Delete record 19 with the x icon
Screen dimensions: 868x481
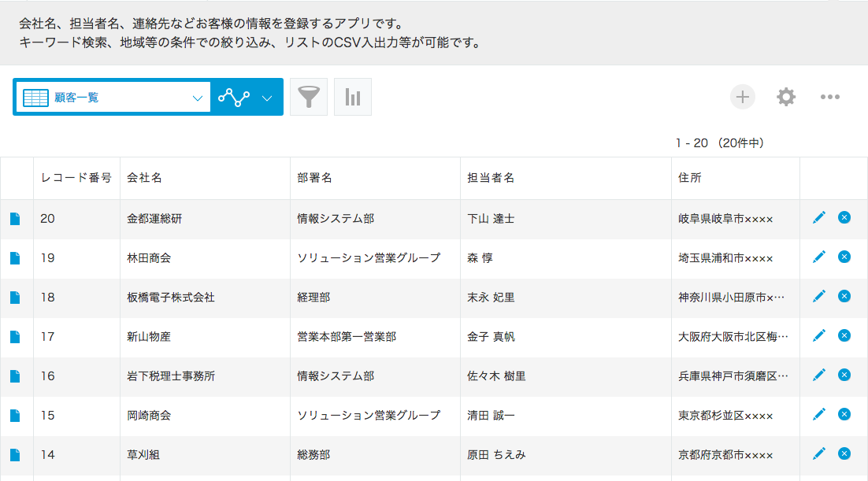coord(844,257)
